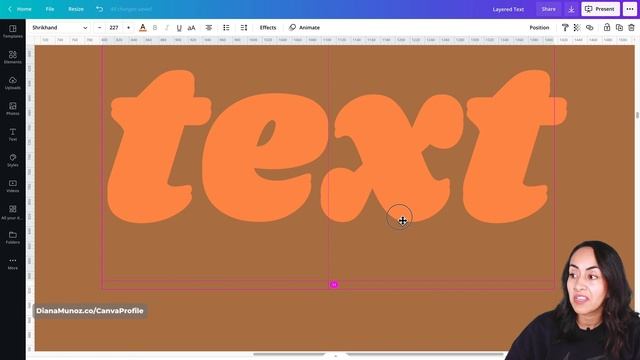Image resolution: width=640 pixels, height=360 pixels.
Task: Click the vertical scrollbar on right edge
Action: [x=637, y=115]
